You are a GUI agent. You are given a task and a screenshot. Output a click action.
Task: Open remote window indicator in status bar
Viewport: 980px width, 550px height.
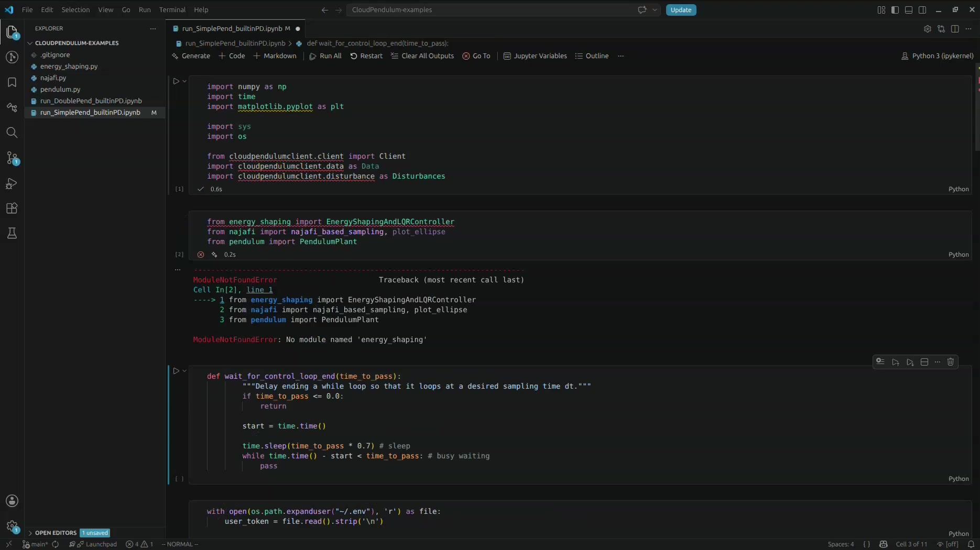tap(9, 544)
